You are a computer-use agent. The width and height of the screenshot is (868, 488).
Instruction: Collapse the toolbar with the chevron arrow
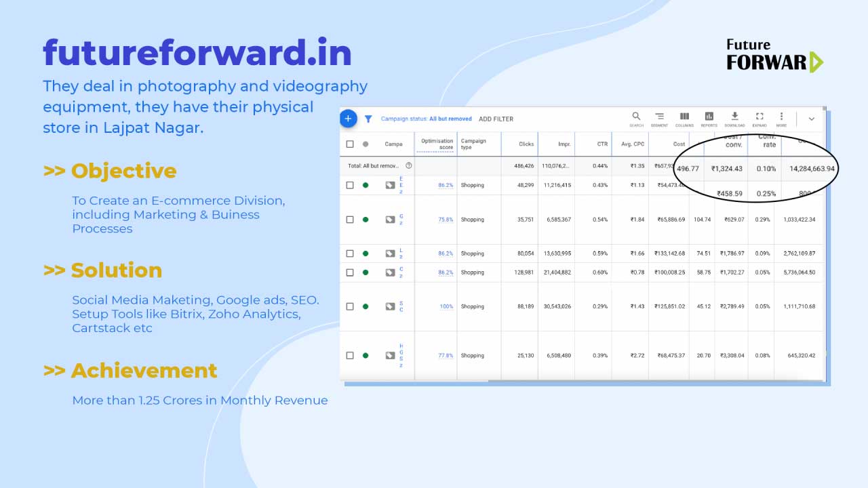coord(811,119)
